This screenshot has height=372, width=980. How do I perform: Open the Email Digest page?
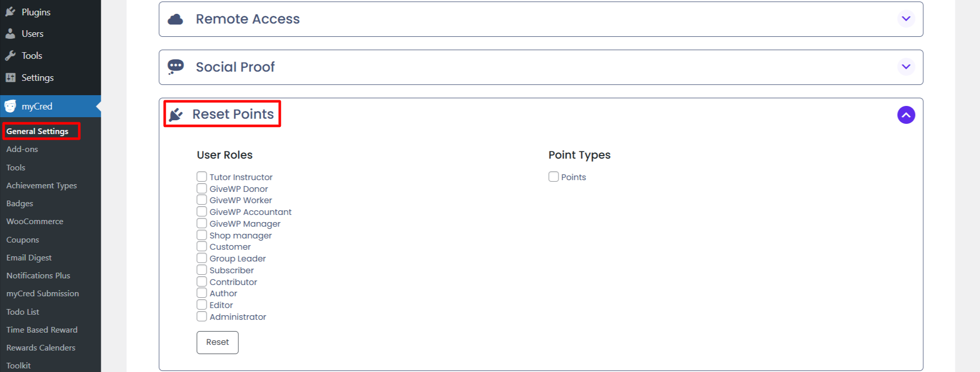[29, 258]
